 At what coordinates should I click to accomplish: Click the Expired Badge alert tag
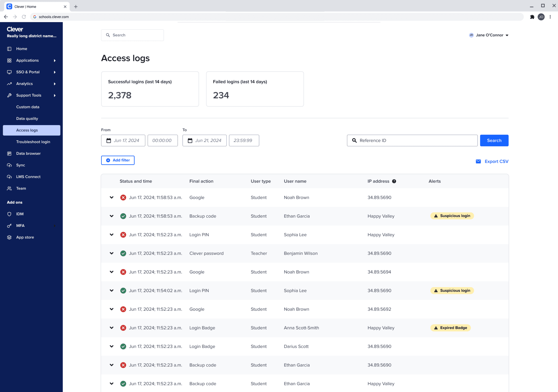click(450, 328)
